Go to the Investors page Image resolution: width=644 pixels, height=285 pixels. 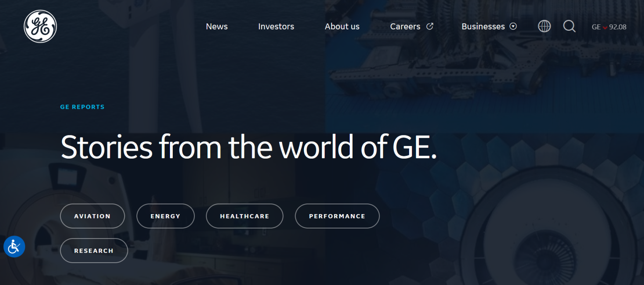coord(276,27)
